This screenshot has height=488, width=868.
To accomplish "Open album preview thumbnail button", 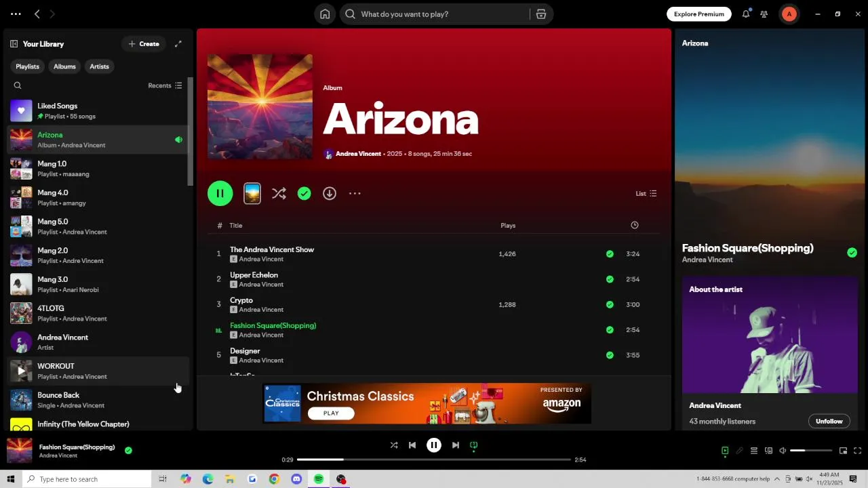I will point(252,194).
